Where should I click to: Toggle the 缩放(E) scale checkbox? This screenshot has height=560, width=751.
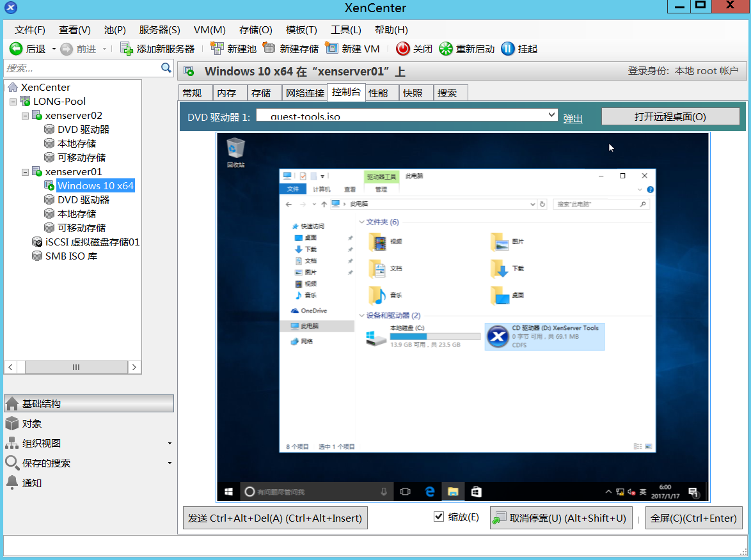439,517
